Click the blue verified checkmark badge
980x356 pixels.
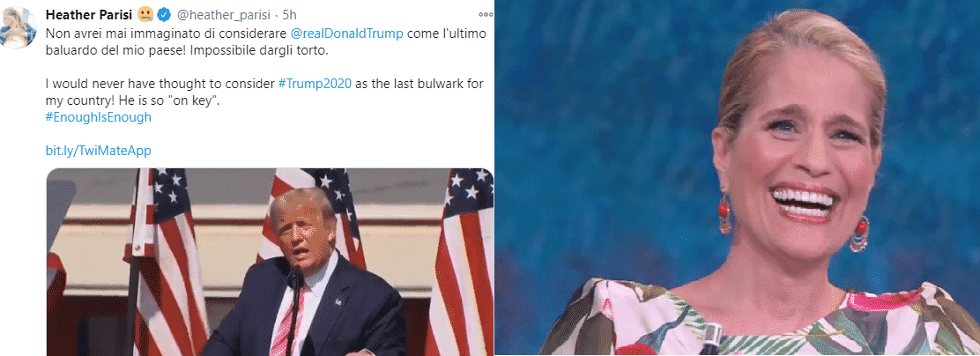tap(164, 13)
